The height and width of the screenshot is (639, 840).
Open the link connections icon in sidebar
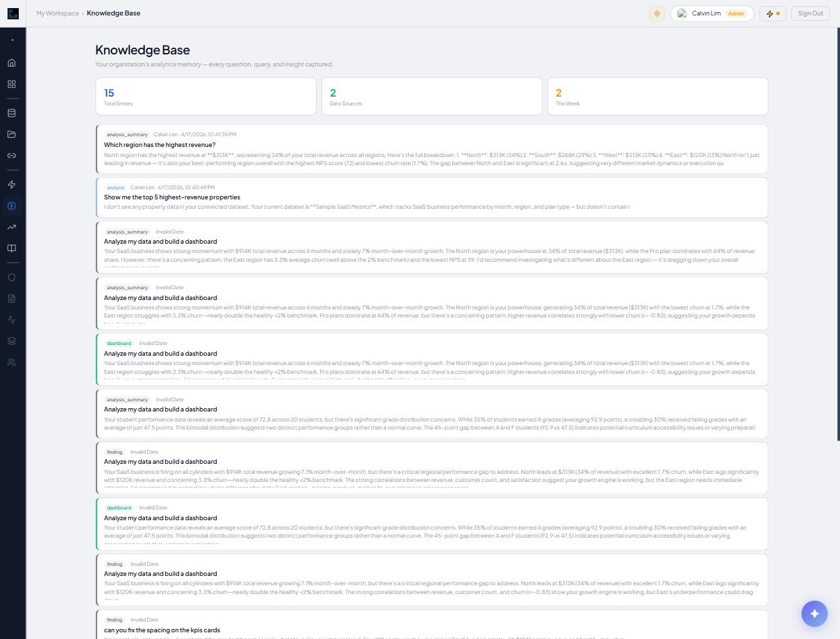11,156
